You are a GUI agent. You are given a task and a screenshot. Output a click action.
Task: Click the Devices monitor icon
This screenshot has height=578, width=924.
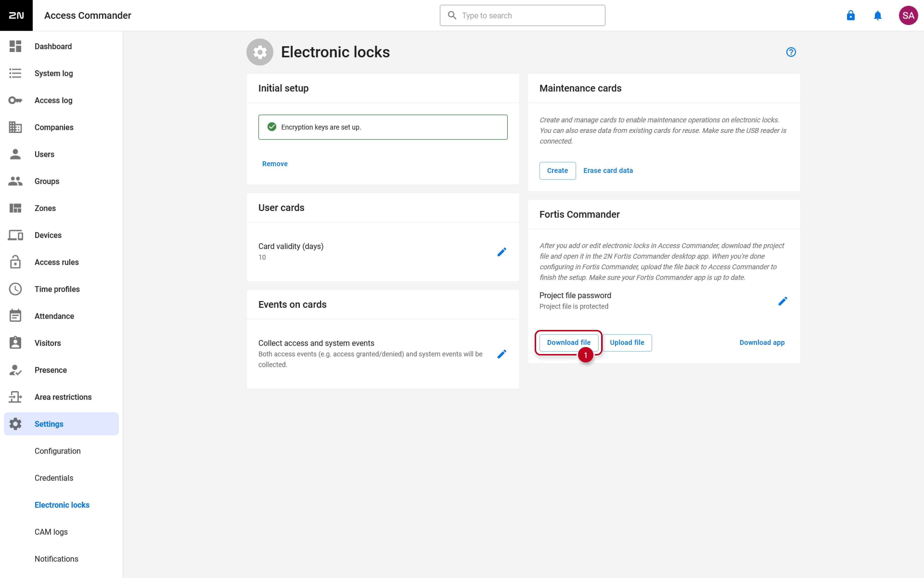coord(15,235)
